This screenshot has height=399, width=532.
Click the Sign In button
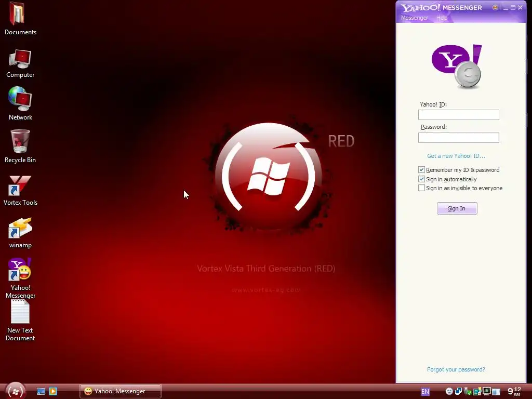[457, 208]
